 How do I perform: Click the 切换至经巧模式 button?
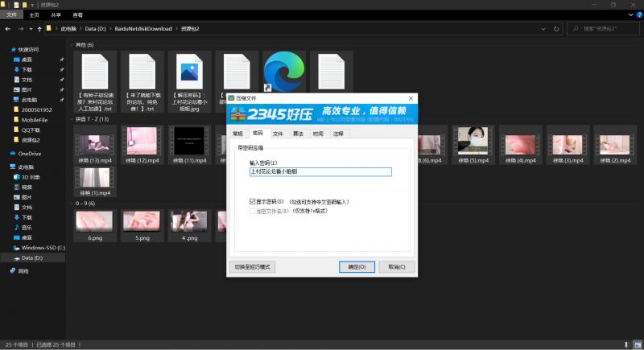pyautogui.click(x=253, y=266)
